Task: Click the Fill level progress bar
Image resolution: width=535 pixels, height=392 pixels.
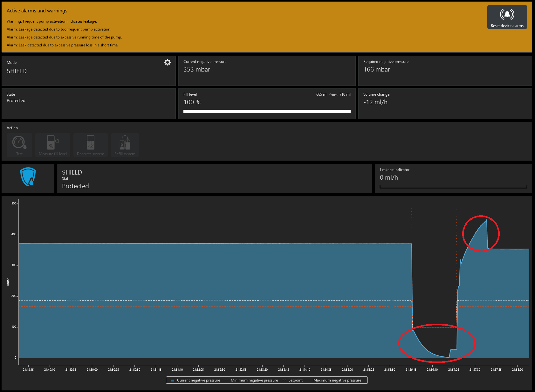Action: (x=267, y=111)
